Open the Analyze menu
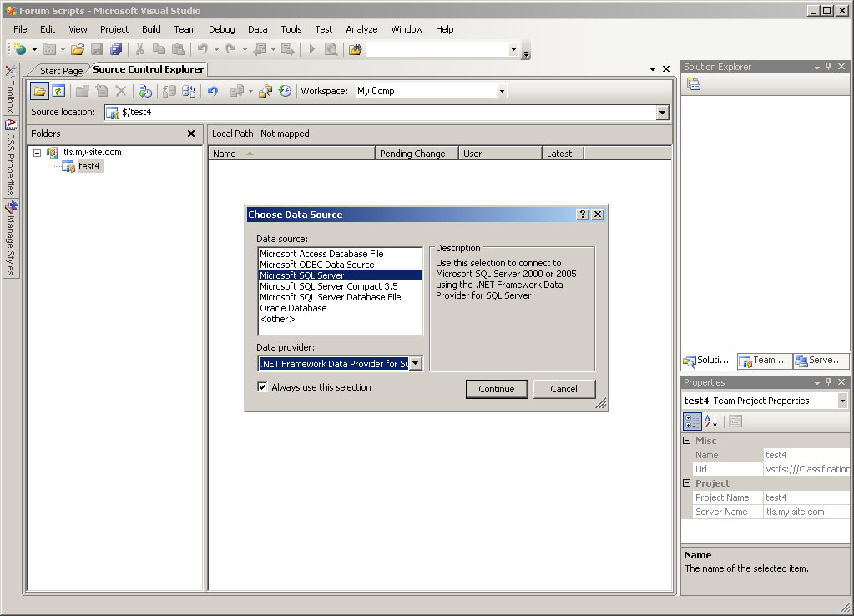The image size is (854, 616). (x=361, y=29)
